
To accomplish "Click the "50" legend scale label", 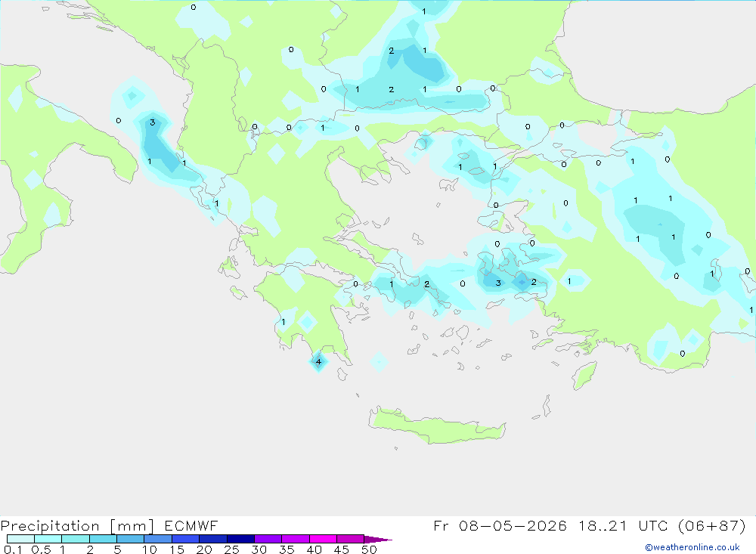I will coord(369,549).
